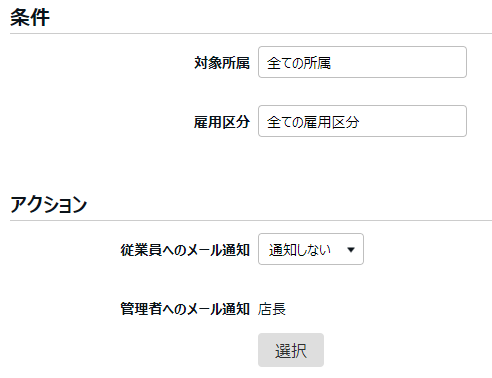Select the 通知しない text in the combo box
This screenshot has height=378, width=492.
300,250
